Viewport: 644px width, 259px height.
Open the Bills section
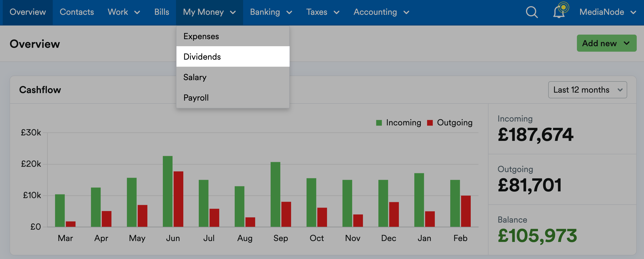pos(161,12)
